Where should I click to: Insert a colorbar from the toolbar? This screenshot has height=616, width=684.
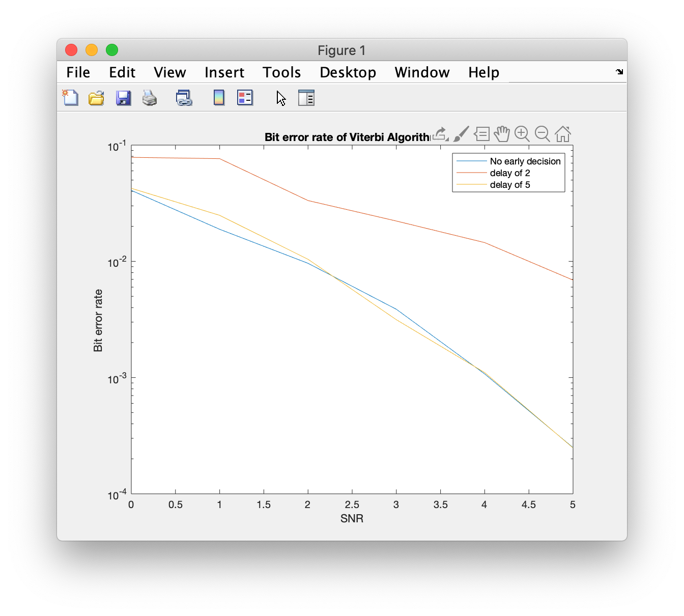(x=219, y=98)
